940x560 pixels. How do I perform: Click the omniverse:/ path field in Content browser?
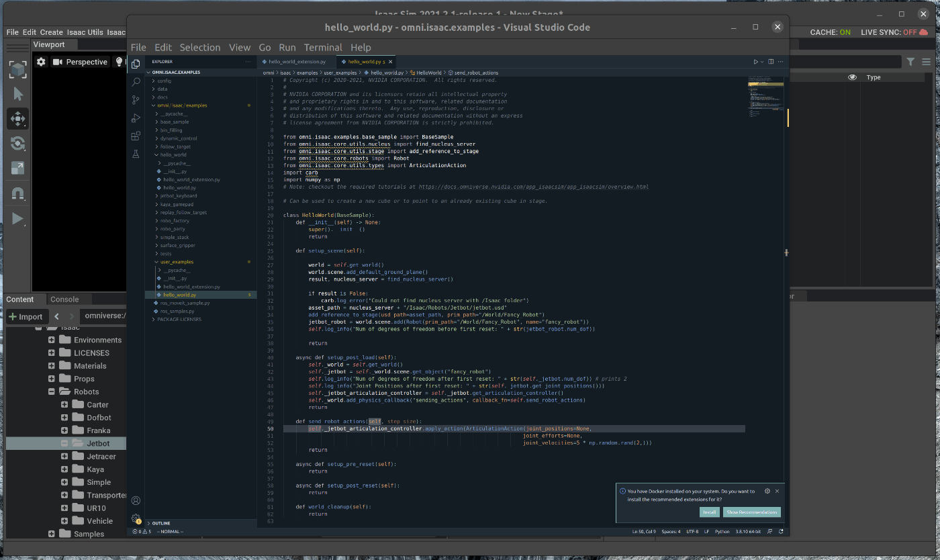[104, 316]
